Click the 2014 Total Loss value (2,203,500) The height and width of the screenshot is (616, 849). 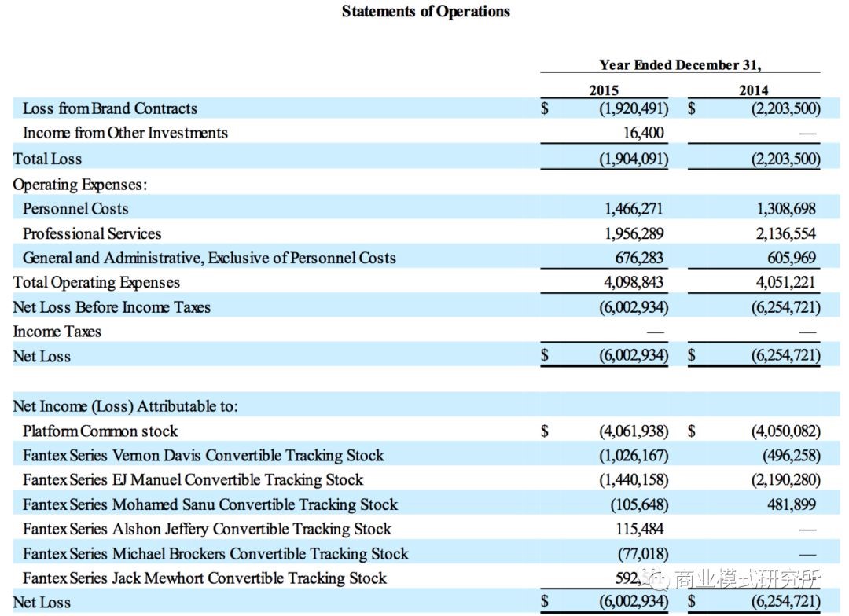tap(785, 159)
